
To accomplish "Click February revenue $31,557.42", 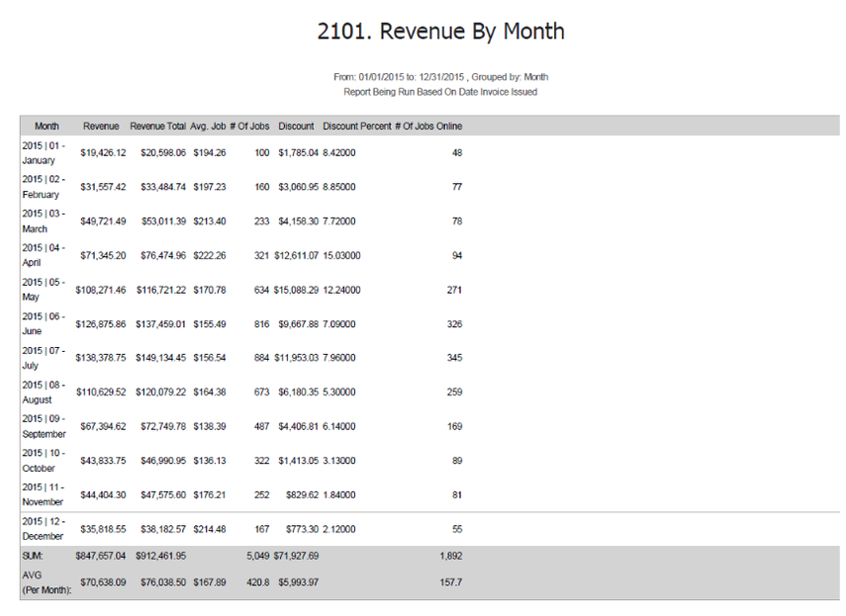I will click(x=103, y=187).
